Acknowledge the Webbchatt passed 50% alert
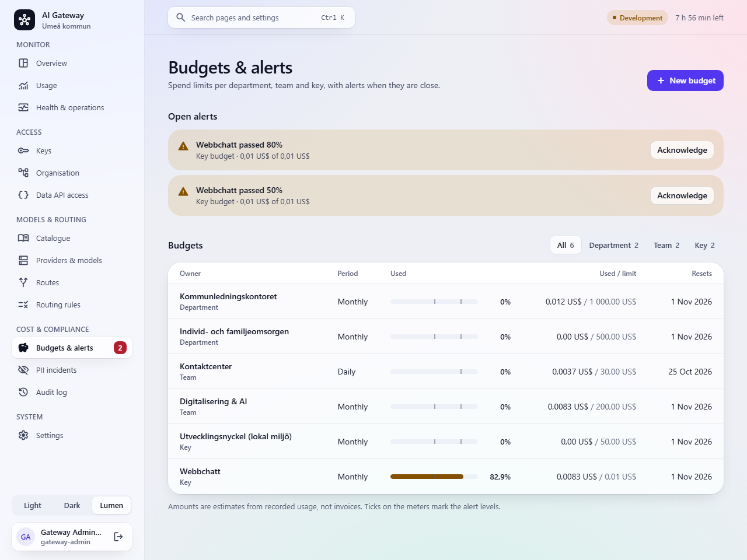Screen dimensions: 747x560 pyautogui.click(x=682, y=195)
